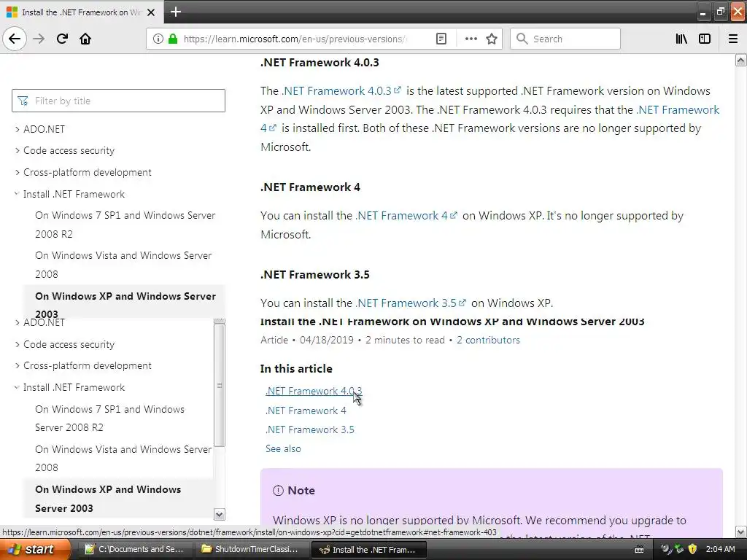Focus the Search box in the toolbar

click(565, 39)
